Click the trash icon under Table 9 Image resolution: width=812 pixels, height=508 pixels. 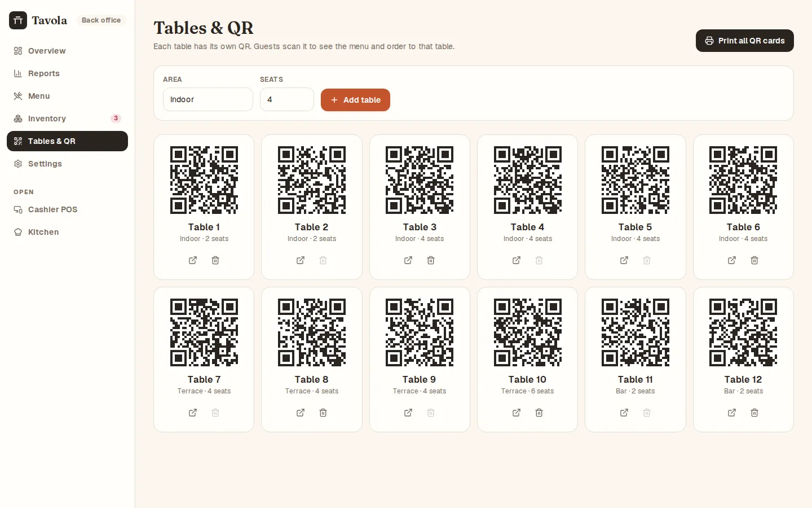(x=431, y=413)
